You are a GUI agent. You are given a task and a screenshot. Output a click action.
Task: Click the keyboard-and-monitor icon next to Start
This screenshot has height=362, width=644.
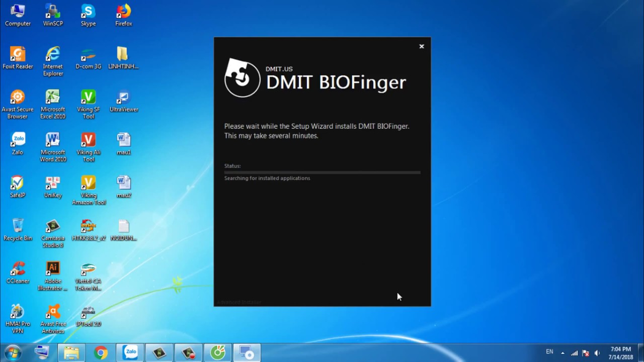click(x=42, y=353)
